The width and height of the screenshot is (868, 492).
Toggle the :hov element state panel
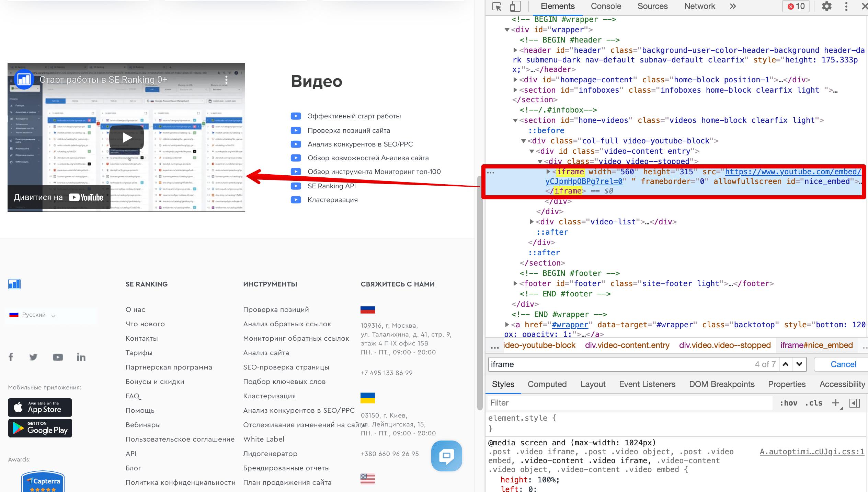(x=788, y=403)
